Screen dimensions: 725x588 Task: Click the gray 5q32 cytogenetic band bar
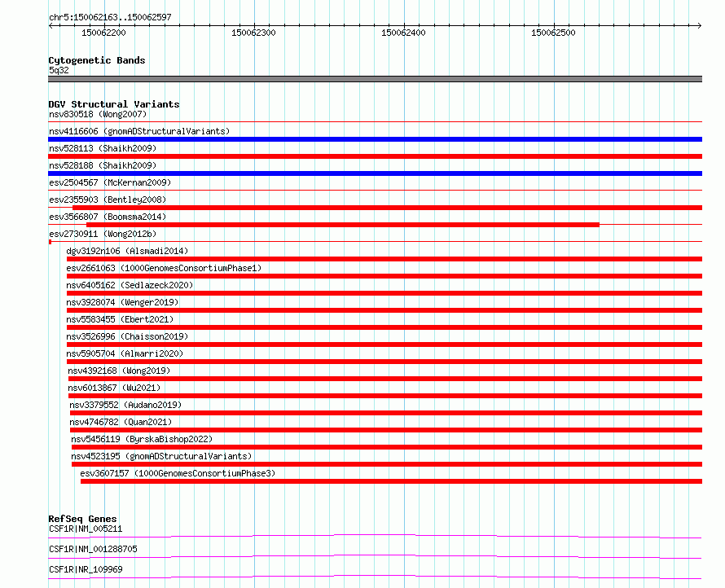375,79
